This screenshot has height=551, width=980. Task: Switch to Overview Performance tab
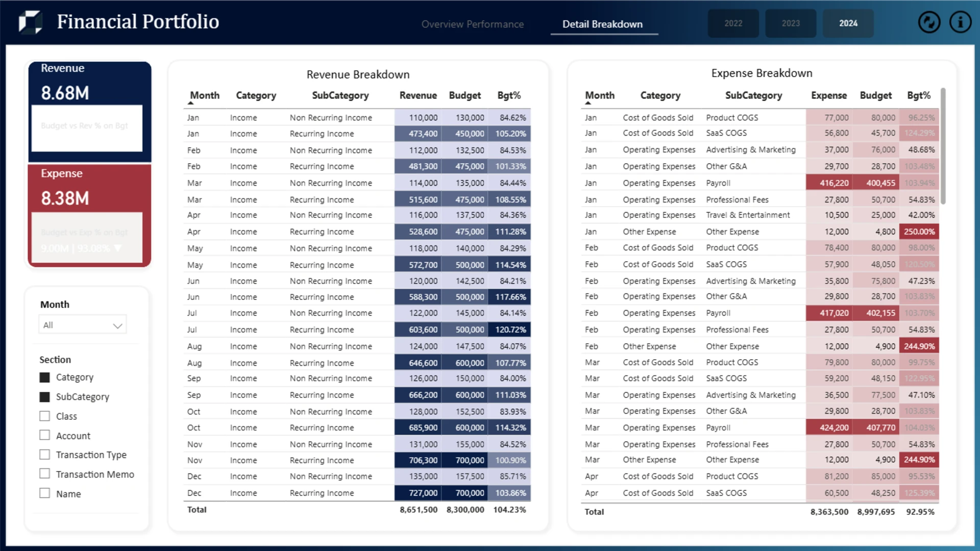pos(473,24)
